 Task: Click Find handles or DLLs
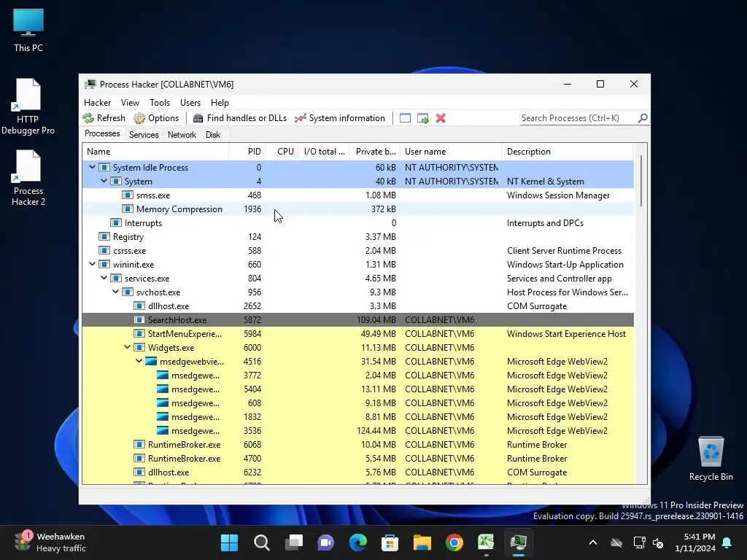click(240, 118)
